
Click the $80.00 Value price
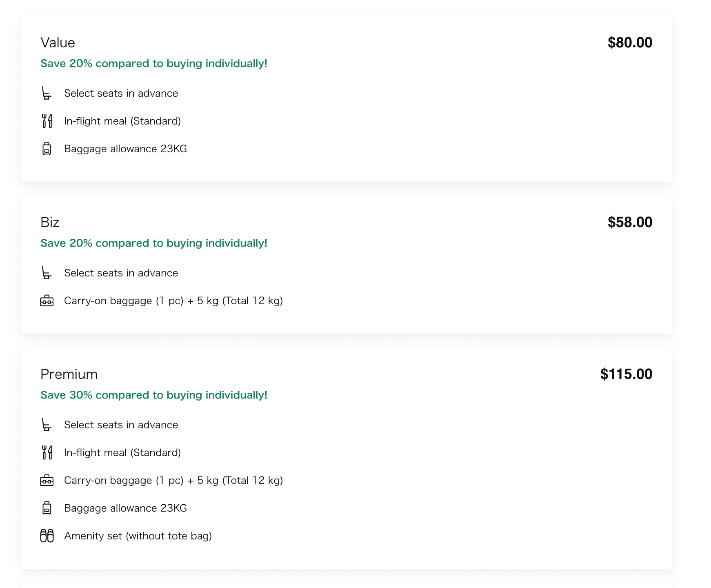(x=629, y=43)
